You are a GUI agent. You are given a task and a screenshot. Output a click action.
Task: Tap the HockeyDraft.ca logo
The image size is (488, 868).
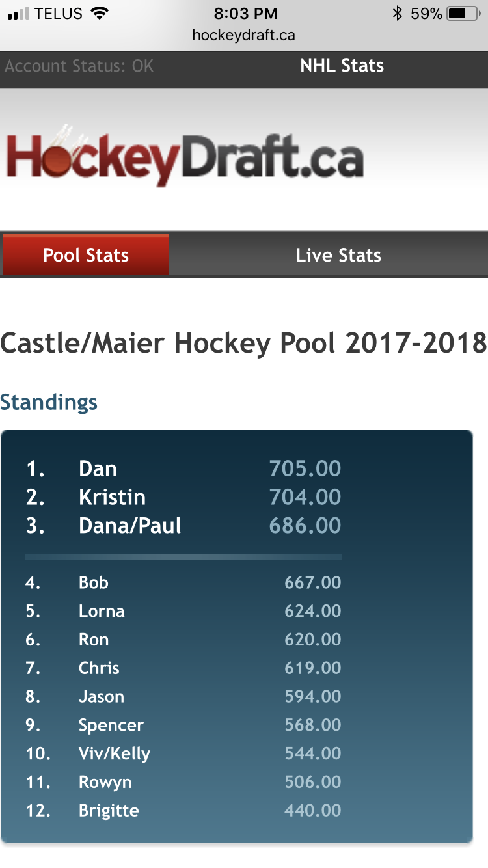185,155
